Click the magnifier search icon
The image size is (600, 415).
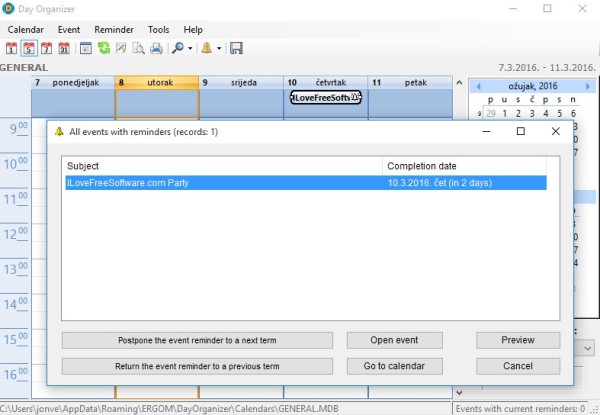tap(178, 48)
